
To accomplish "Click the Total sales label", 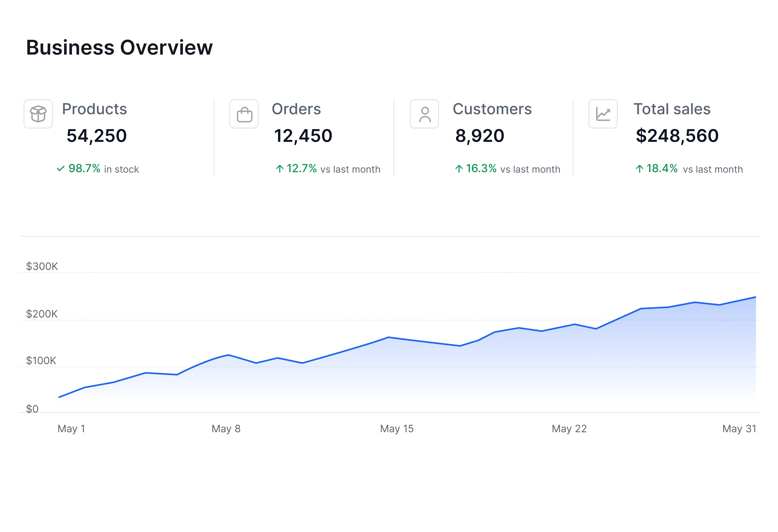I will click(672, 109).
